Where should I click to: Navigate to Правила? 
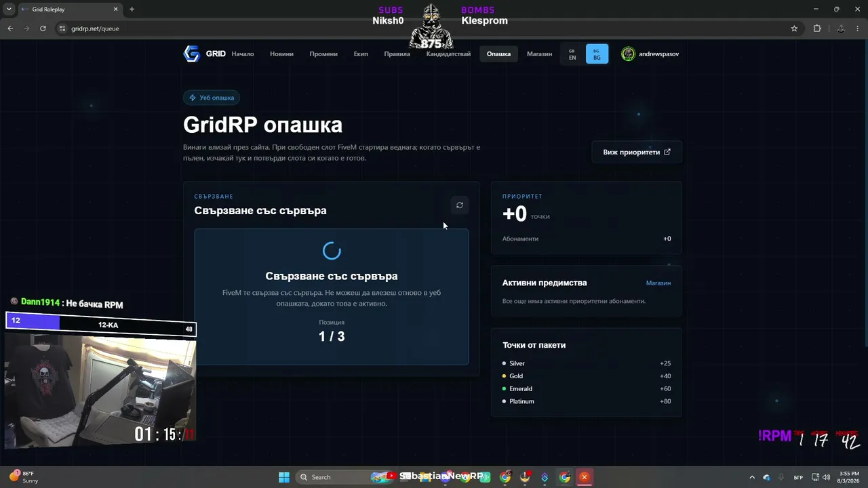(x=397, y=54)
